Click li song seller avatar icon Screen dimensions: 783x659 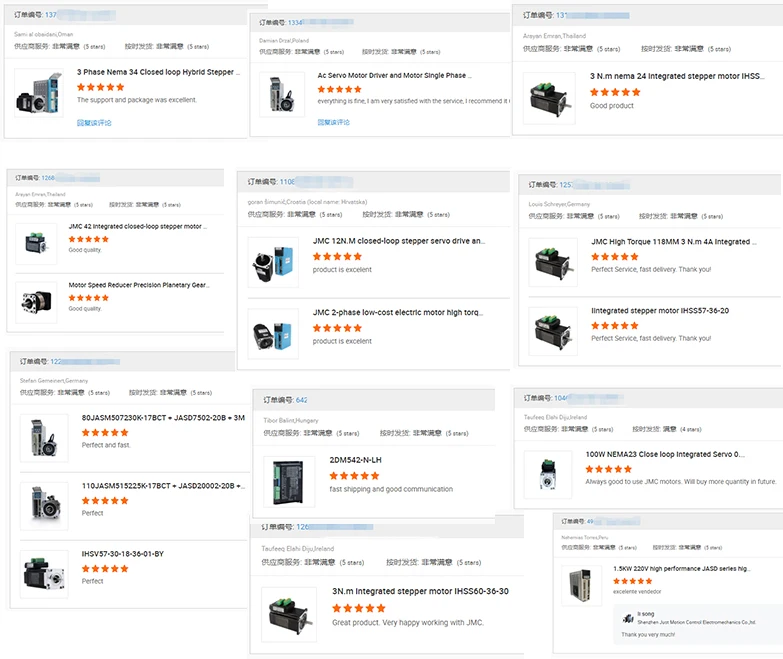[628, 620]
